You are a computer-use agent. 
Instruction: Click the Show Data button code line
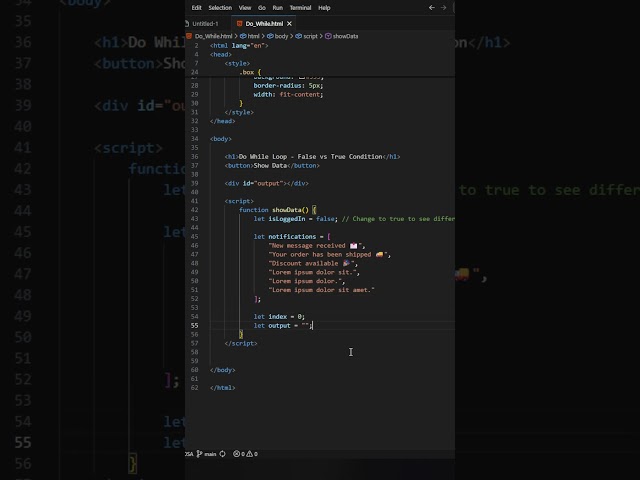[x=272, y=166]
